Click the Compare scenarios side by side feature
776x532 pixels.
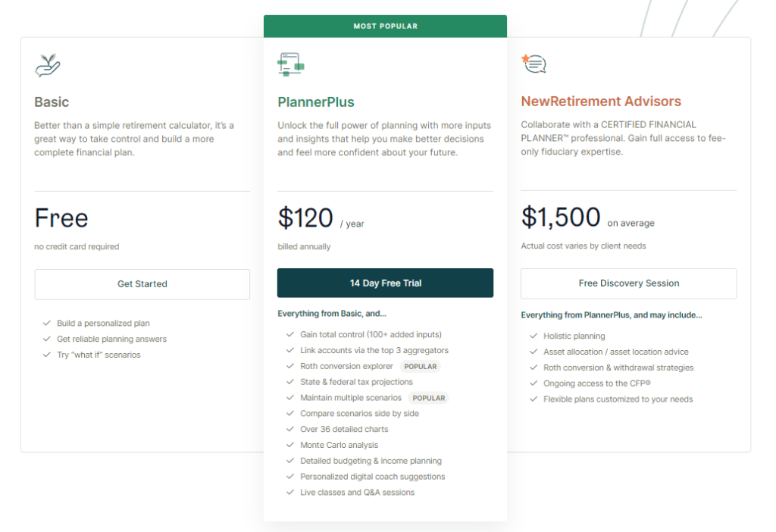point(359,414)
